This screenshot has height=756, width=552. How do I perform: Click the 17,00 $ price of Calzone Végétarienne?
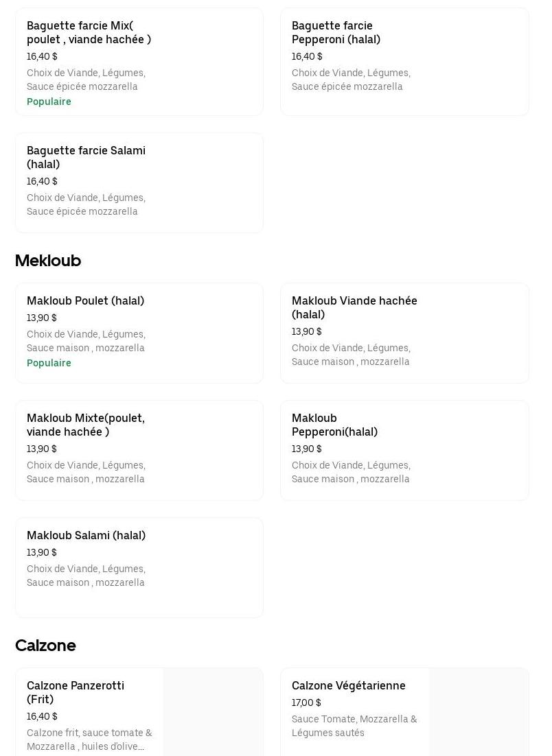(x=306, y=702)
